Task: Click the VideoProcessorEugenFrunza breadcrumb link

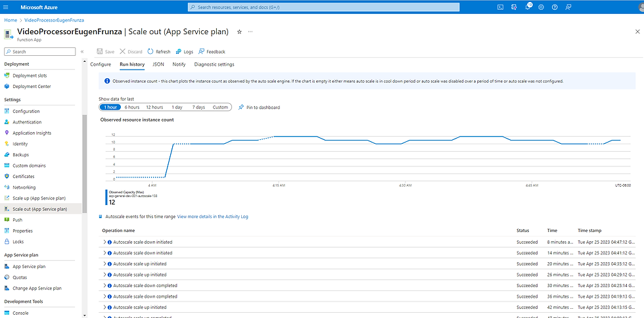Action: click(x=54, y=20)
